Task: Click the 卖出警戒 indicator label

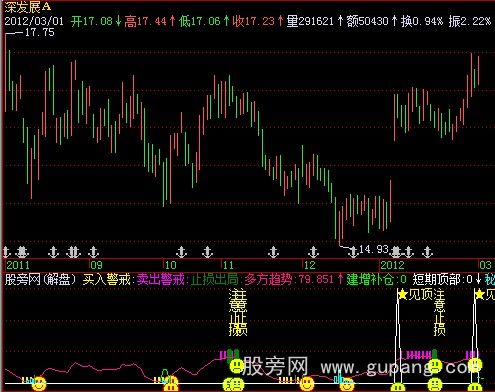Action: click(161, 279)
